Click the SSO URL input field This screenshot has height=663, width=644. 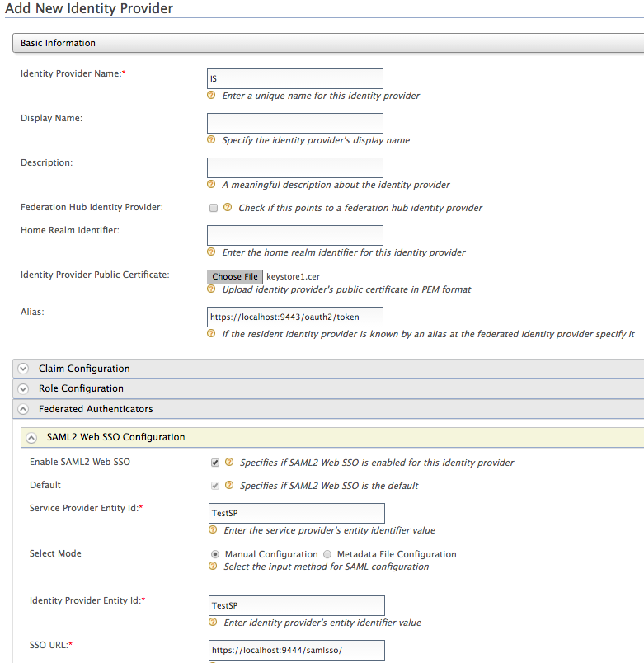pos(297,650)
